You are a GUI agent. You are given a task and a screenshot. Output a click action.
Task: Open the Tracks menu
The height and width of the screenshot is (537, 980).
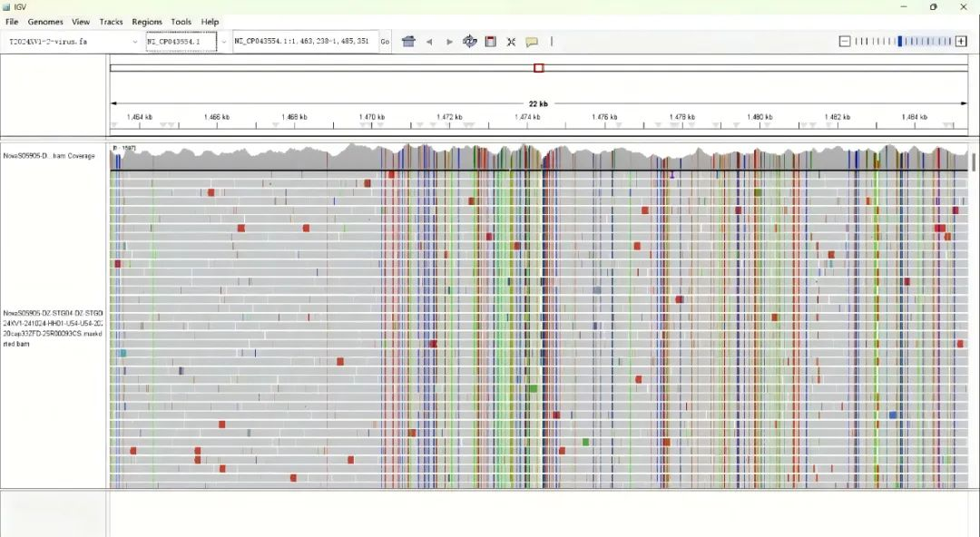tap(111, 22)
